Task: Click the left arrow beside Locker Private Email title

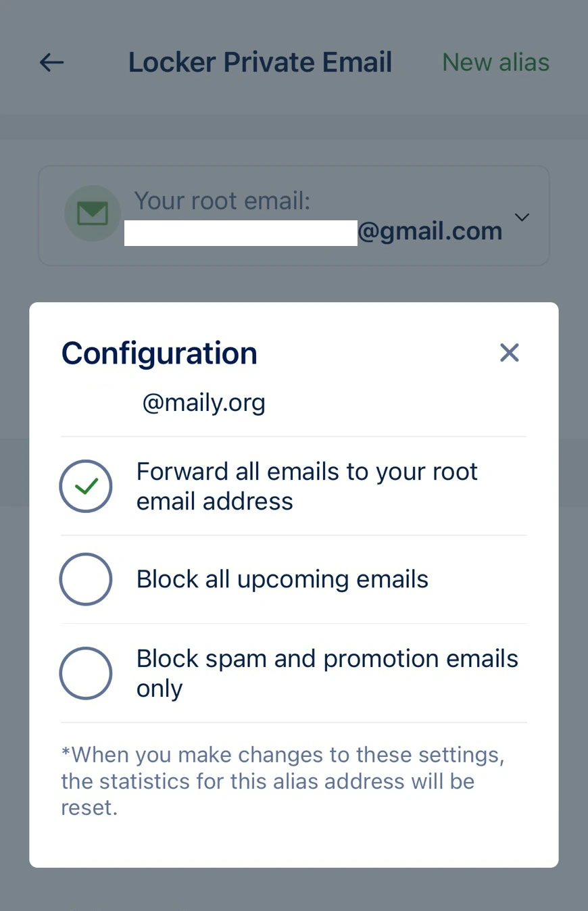Action: 51,62
